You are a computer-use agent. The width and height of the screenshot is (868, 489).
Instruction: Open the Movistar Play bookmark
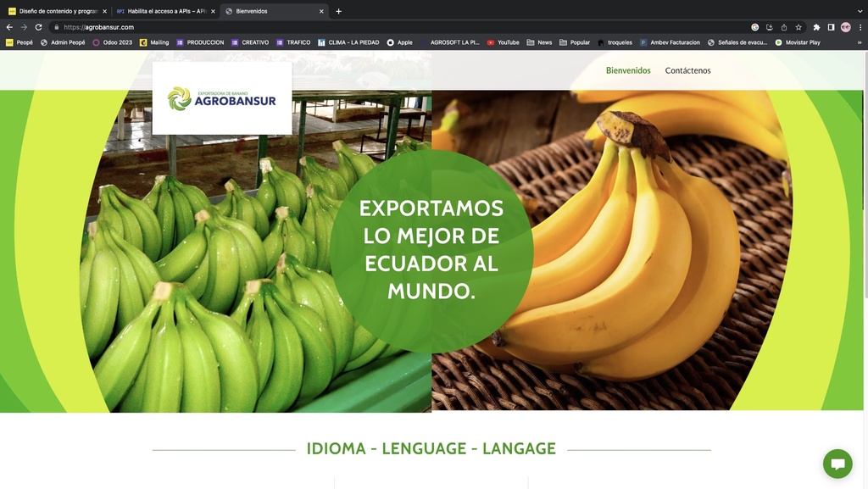pyautogui.click(x=798, y=42)
